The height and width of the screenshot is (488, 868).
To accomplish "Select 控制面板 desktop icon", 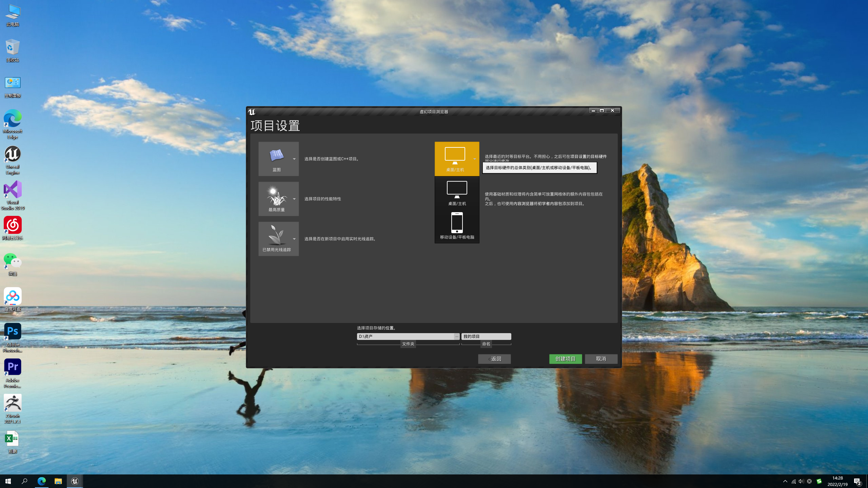I will (x=13, y=86).
